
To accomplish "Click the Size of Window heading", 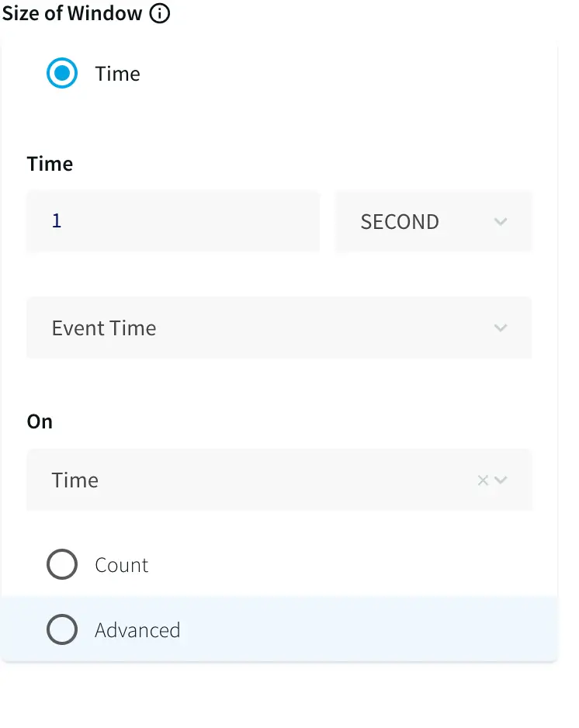I will [x=72, y=13].
